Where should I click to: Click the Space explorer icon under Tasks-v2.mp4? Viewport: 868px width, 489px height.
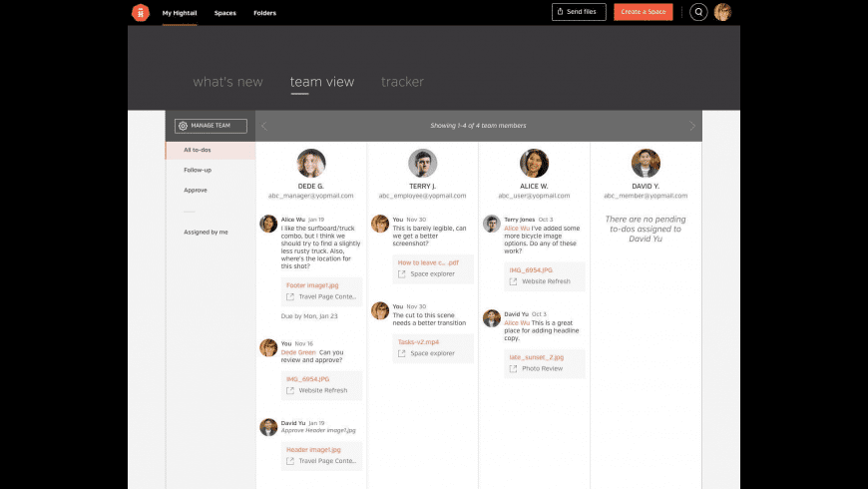(x=402, y=353)
